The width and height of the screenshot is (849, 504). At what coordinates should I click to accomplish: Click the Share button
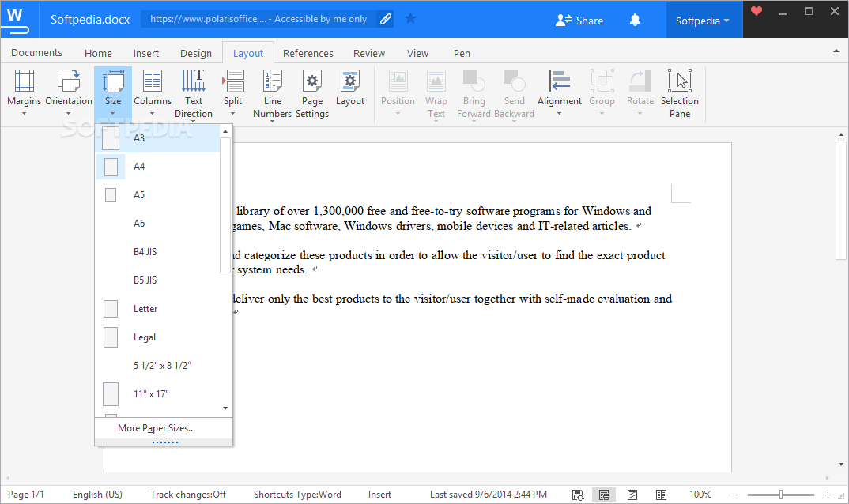point(579,21)
